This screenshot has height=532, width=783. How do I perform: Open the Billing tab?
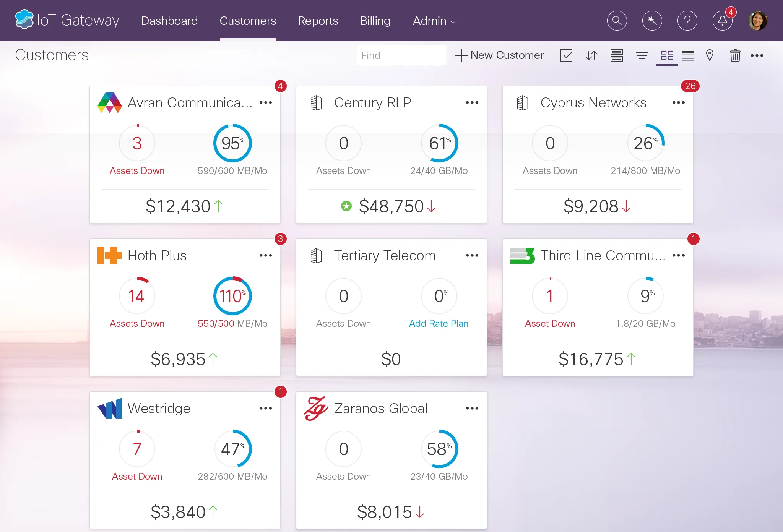(375, 21)
